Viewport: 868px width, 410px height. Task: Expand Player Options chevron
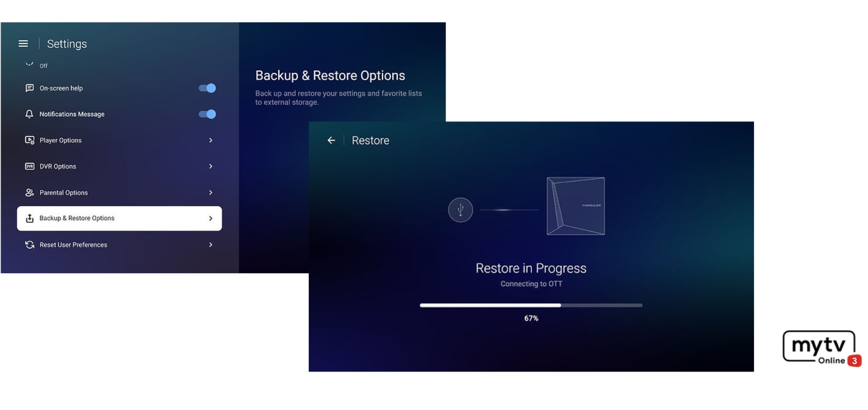tap(210, 140)
